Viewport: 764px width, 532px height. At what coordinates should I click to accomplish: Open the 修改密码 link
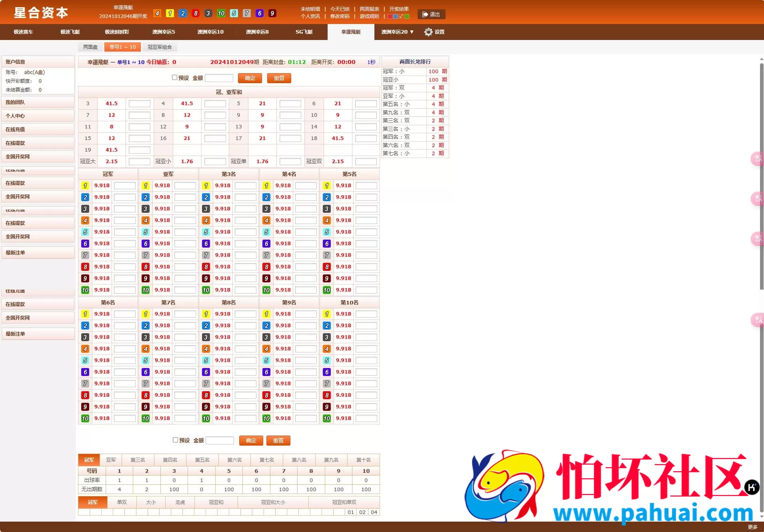340,16
